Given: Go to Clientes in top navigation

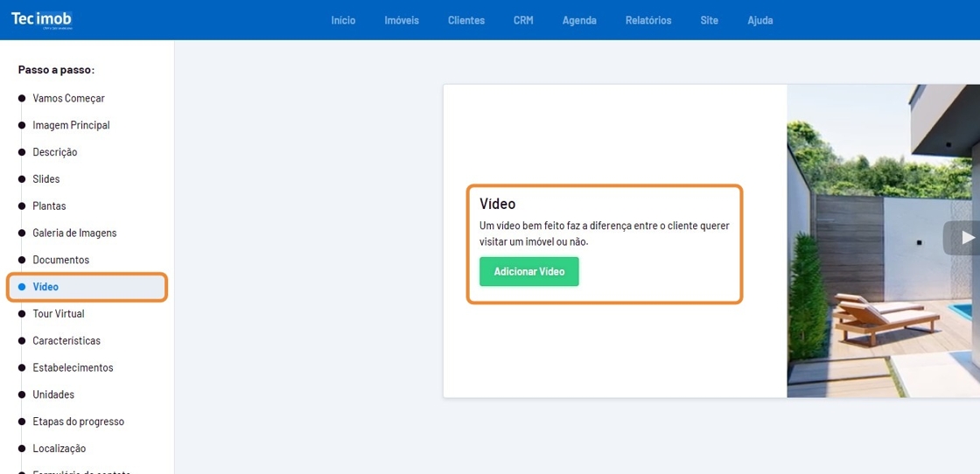Looking at the screenshot, I should pyautogui.click(x=465, y=20).
